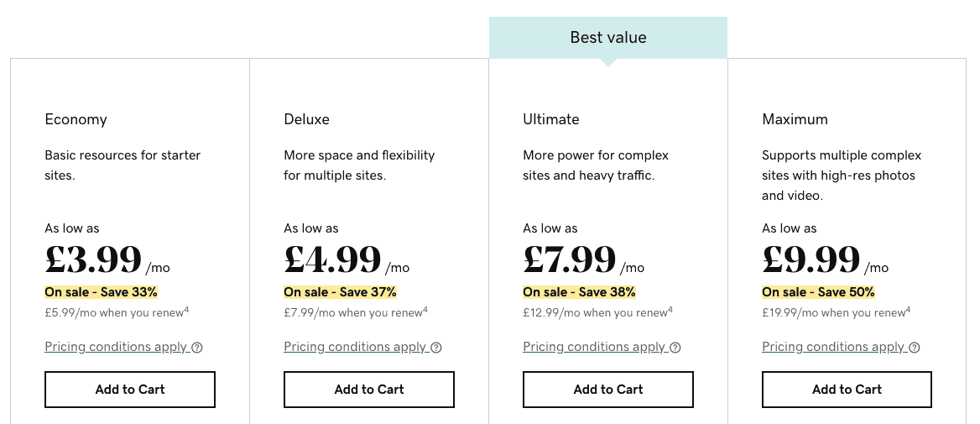Click the Economy plan help question-mark icon
The image size is (980, 424).
click(197, 348)
